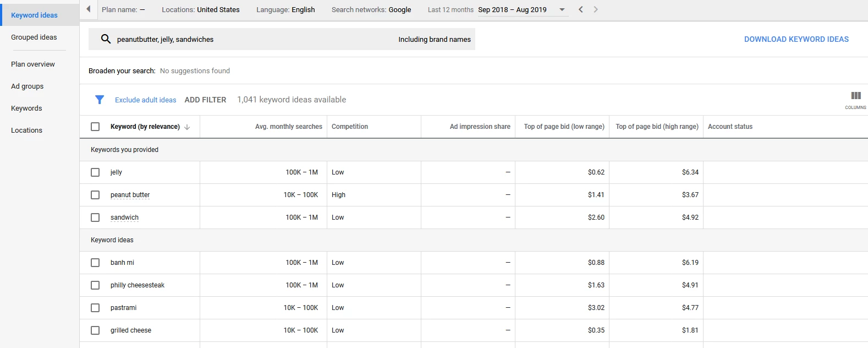Click the Account status column header
Screen dimensions: 868x348
(x=730, y=127)
